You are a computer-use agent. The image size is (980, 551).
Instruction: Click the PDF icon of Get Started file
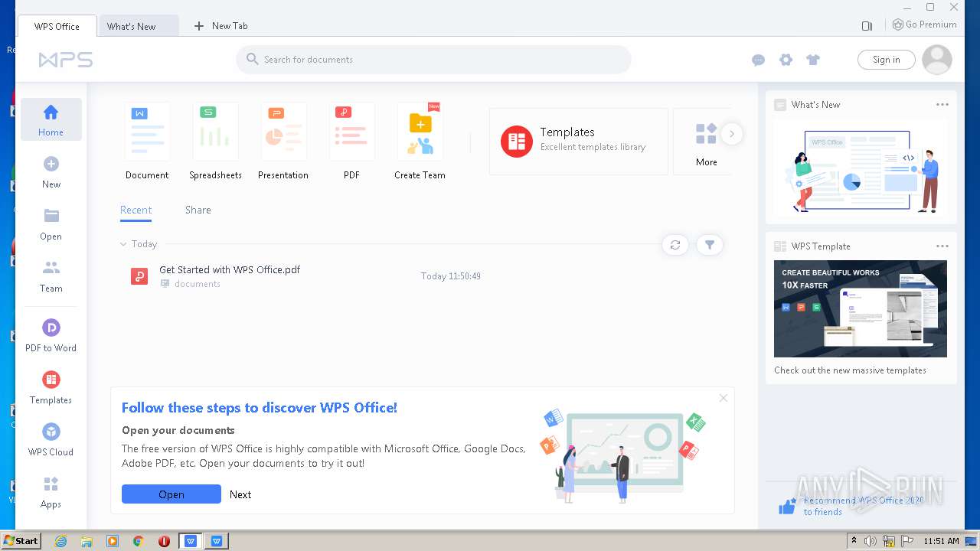(139, 276)
